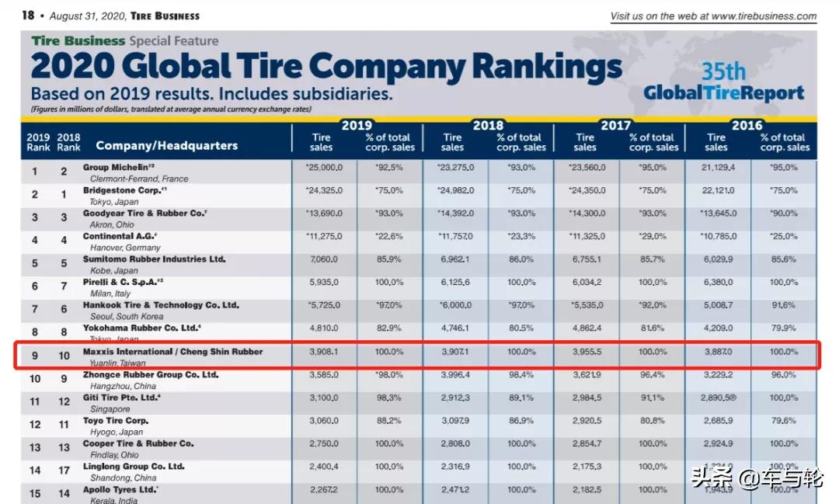Click Sumitomo Rubber Industries Ltd. name
Image resolution: width=839 pixels, height=504 pixels.
154,259
